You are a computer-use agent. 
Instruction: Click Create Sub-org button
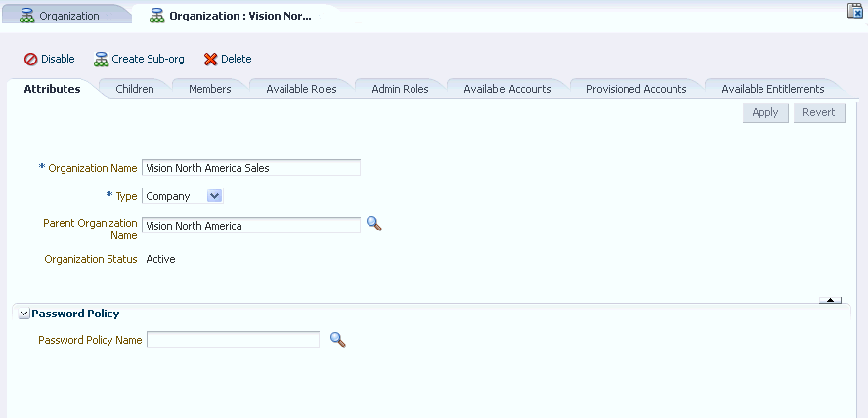[139, 59]
